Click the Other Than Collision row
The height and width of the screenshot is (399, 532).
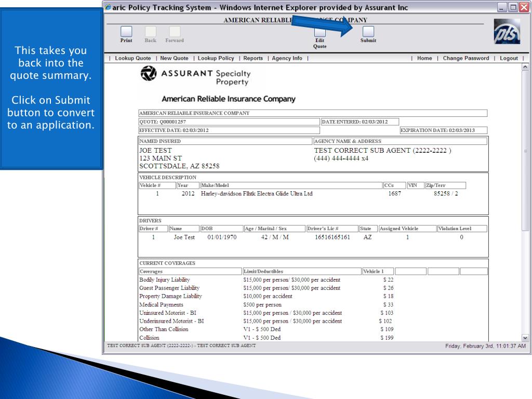tap(267, 329)
